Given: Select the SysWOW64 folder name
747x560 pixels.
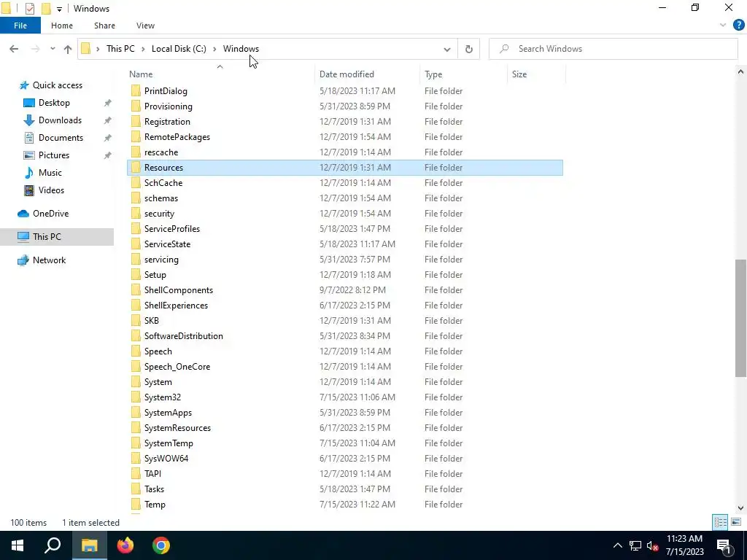Looking at the screenshot, I should click(x=166, y=458).
